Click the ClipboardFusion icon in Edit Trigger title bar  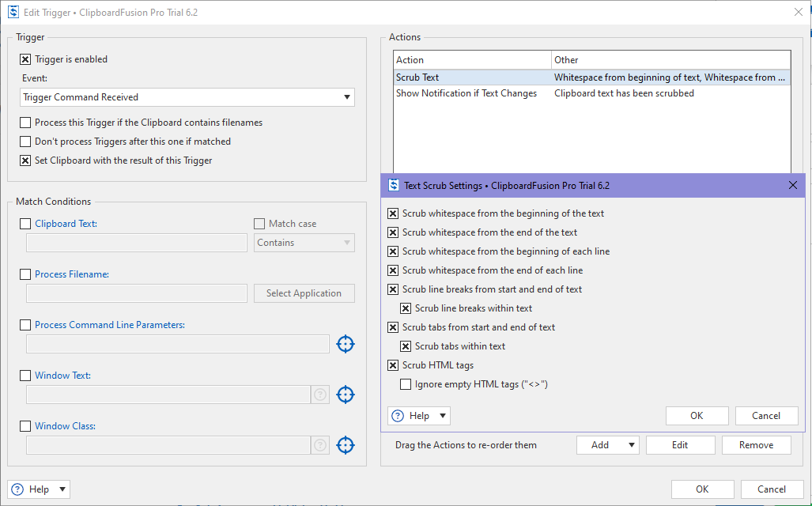(x=13, y=11)
